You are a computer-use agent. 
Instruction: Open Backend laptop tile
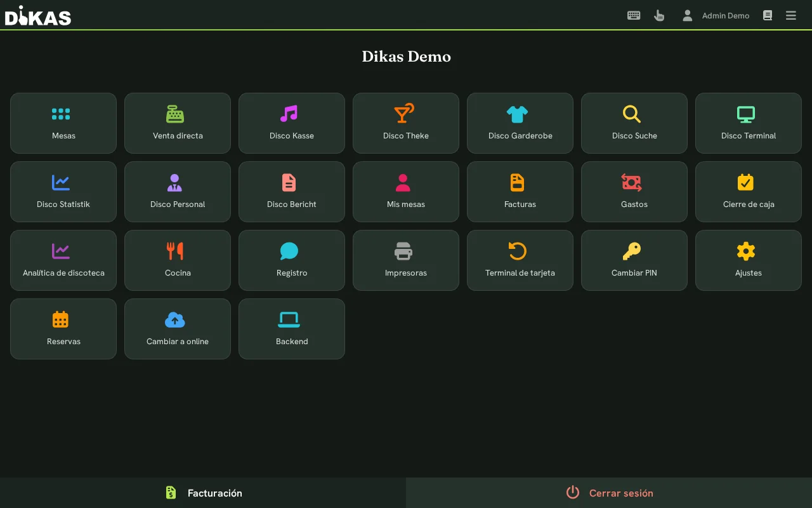tap(292, 329)
